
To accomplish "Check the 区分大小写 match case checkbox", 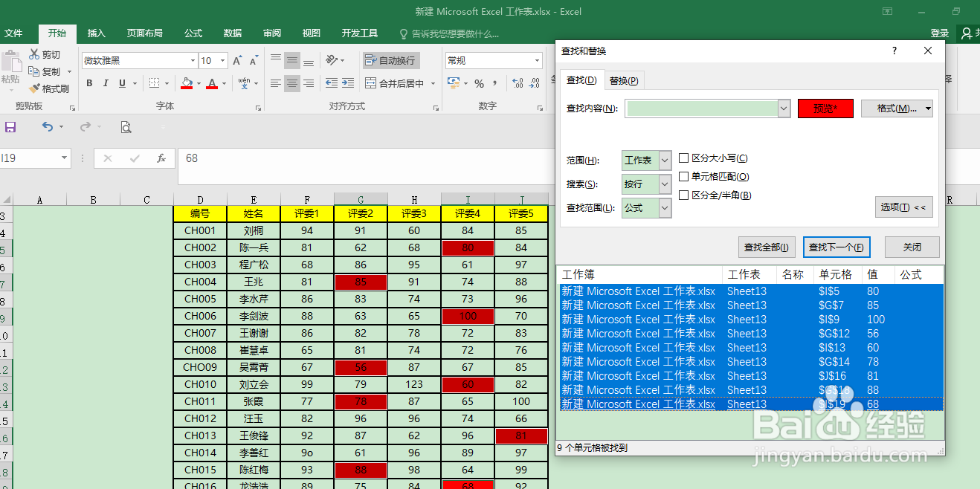I will pyautogui.click(x=682, y=158).
